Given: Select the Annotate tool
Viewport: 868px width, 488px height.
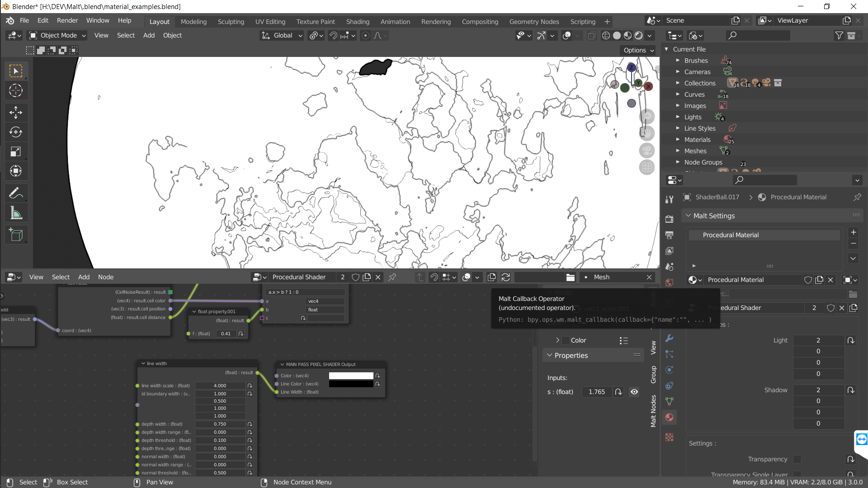Looking at the screenshot, I should pyautogui.click(x=16, y=193).
